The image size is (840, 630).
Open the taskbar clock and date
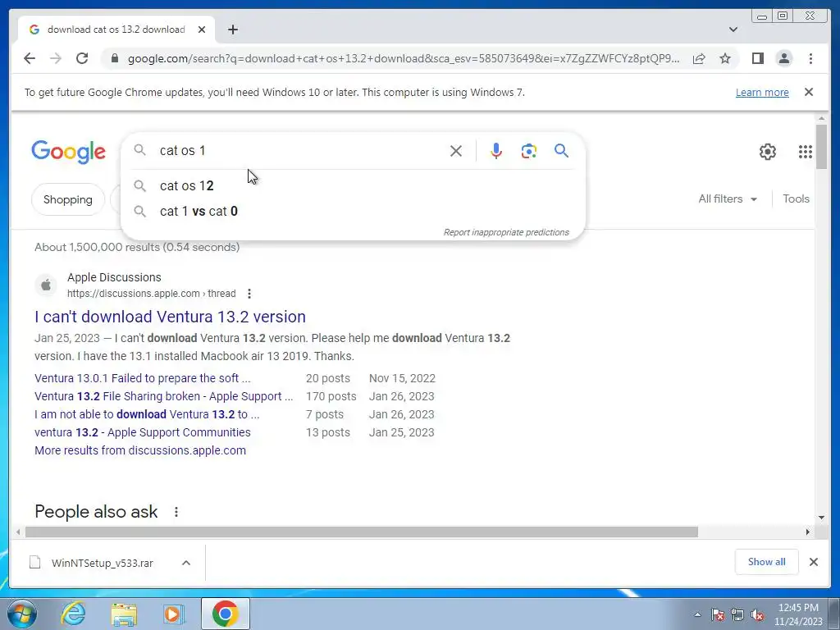(798, 614)
